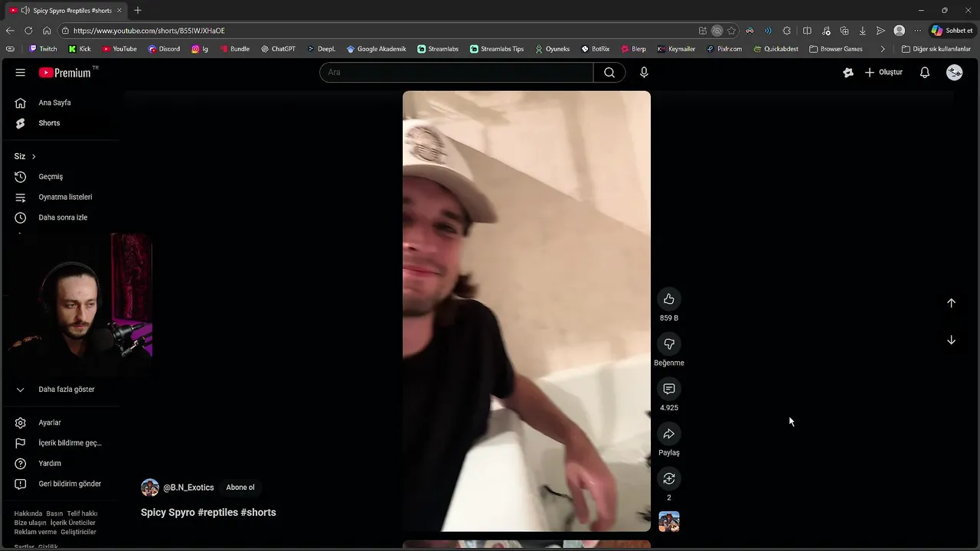The height and width of the screenshot is (551, 980).
Task: Show more bookmarks with chevron
Action: click(x=883, y=49)
